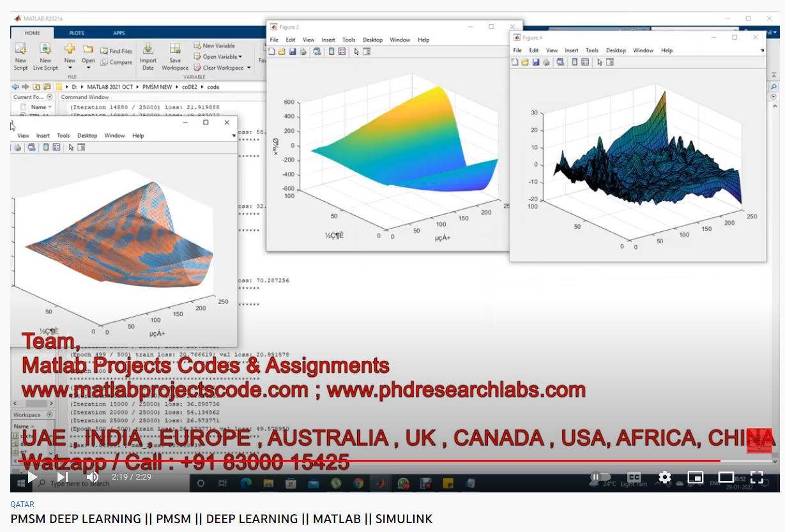Open video settings gear icon
Screen dimensions: 785x532
coord(665,477)
